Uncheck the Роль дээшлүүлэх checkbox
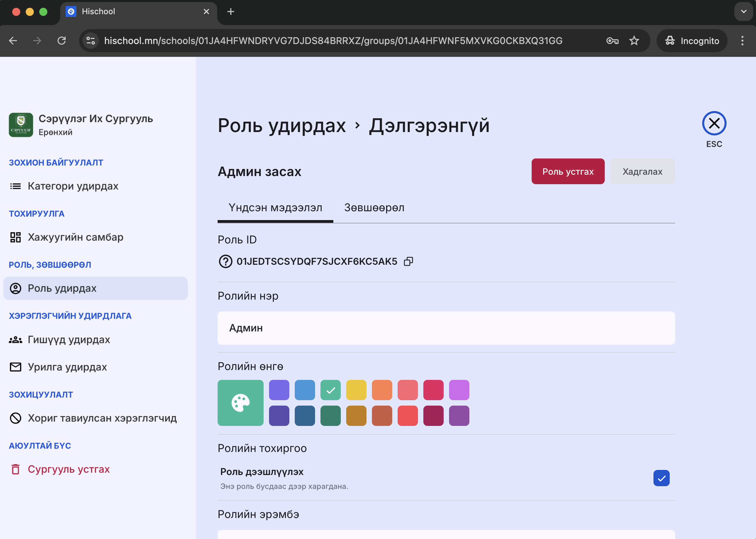756x539 pixels. 661,478
